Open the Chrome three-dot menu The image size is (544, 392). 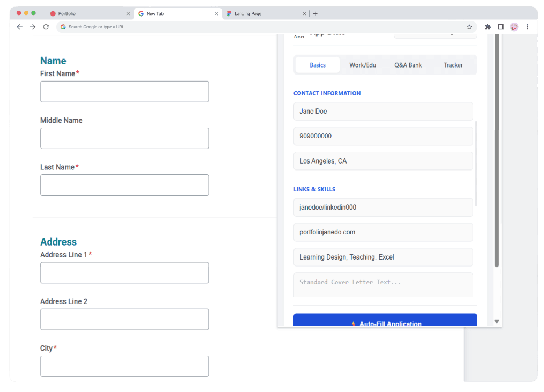(527, 27)
